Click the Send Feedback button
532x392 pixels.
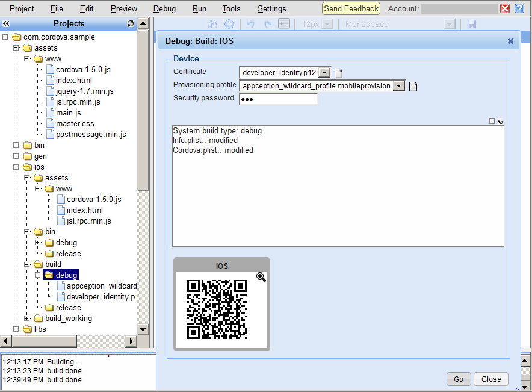pos(351,8)
